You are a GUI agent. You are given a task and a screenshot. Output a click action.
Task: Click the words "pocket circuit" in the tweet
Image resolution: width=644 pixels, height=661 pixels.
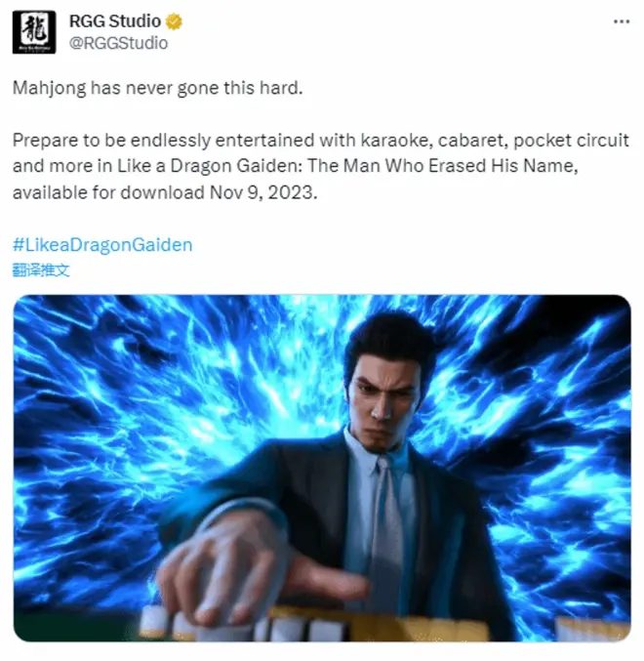[x=571, y=141]
